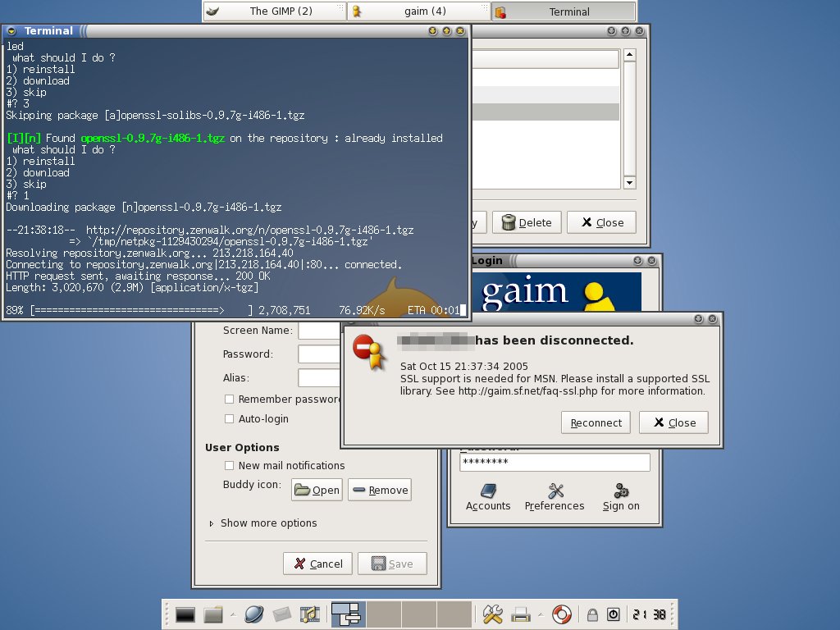Click the password field in Gaim Login window
The width and height of the screenshot is (840, 630).
pos(555,462)
